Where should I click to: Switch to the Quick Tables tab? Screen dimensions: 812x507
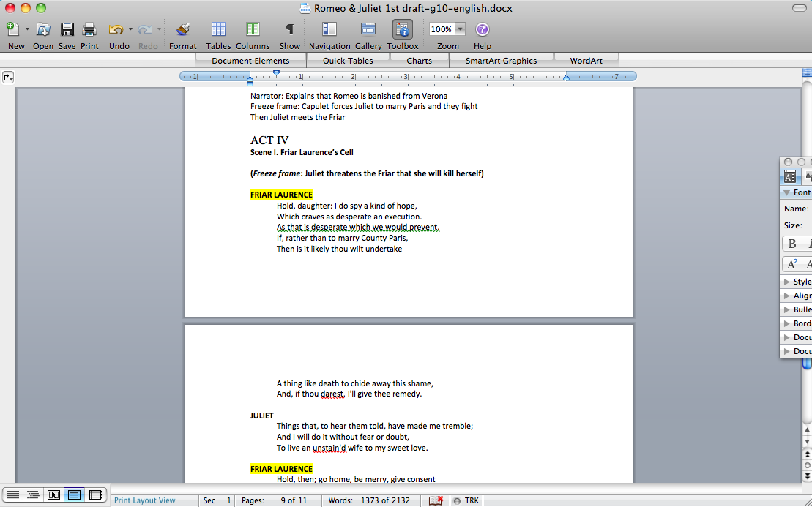click(x=348, y=61)
